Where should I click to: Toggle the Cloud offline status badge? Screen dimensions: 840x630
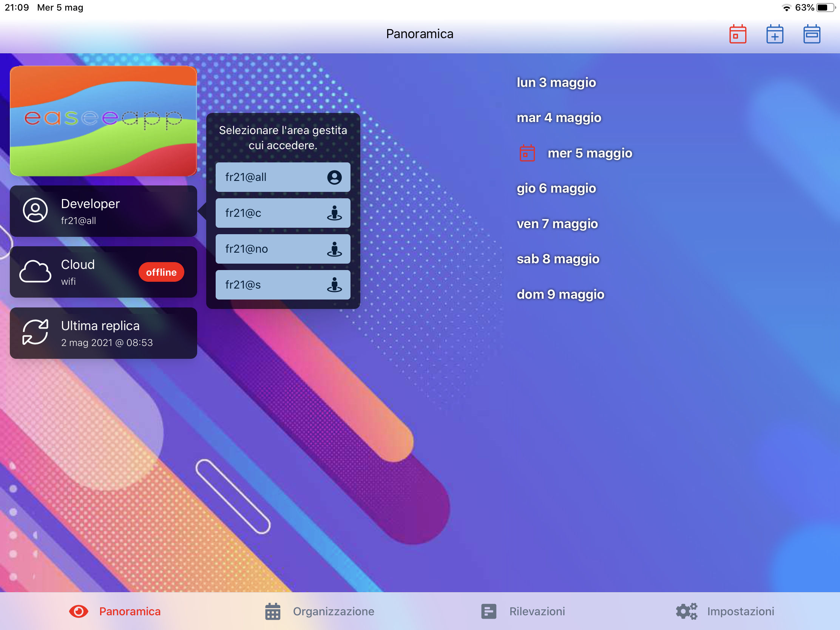tap(161, 272)
